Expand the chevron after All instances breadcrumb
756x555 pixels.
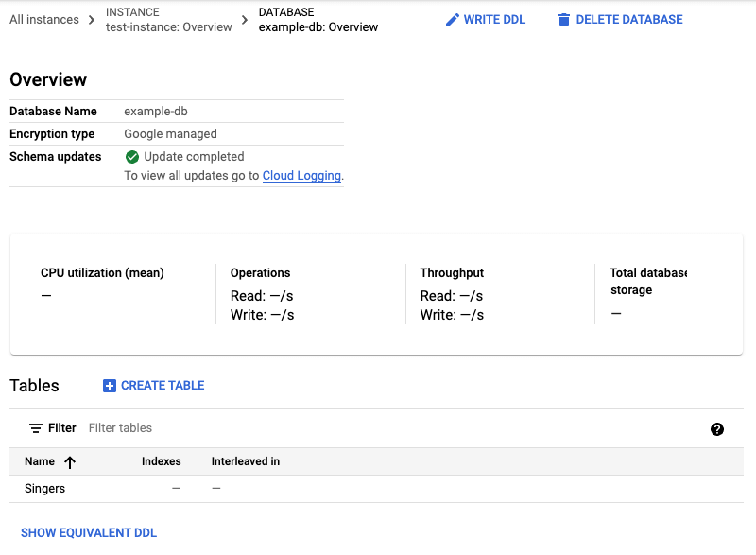[91, 19]
